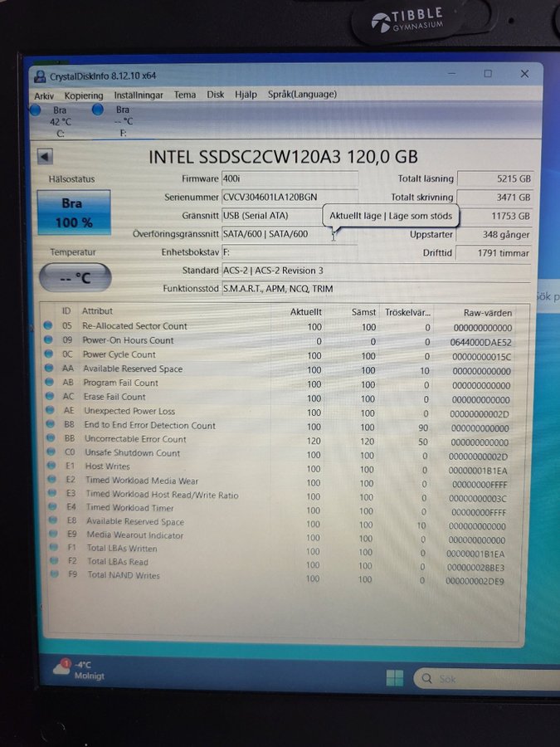Click status dot for Media Wearout Indicator
This screenshot has width=560, height=747.
[x=50, y=535]
